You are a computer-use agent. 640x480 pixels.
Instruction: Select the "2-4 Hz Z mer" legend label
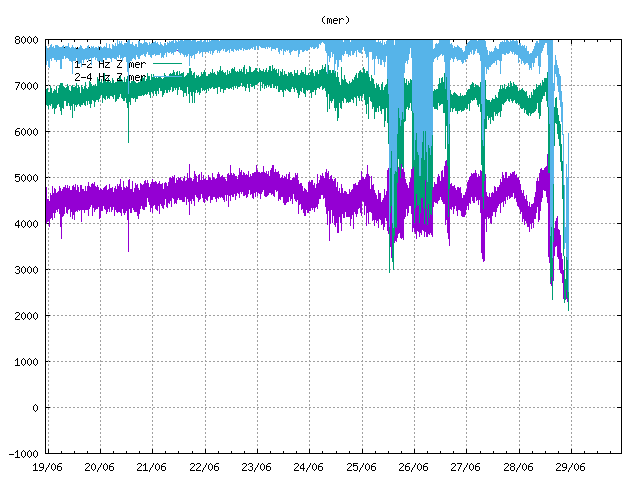(109, 76)
